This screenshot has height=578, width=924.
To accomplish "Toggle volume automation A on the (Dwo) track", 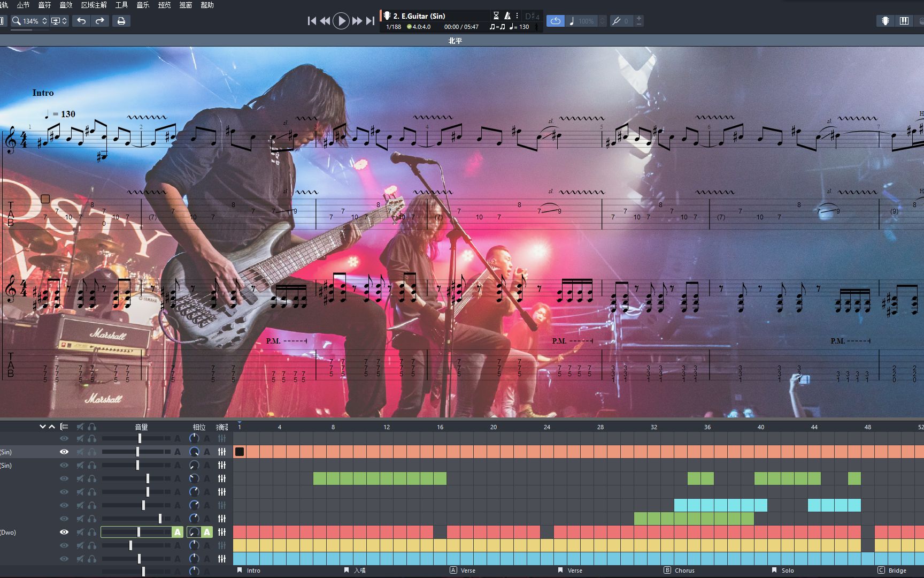I will (177, 532).
